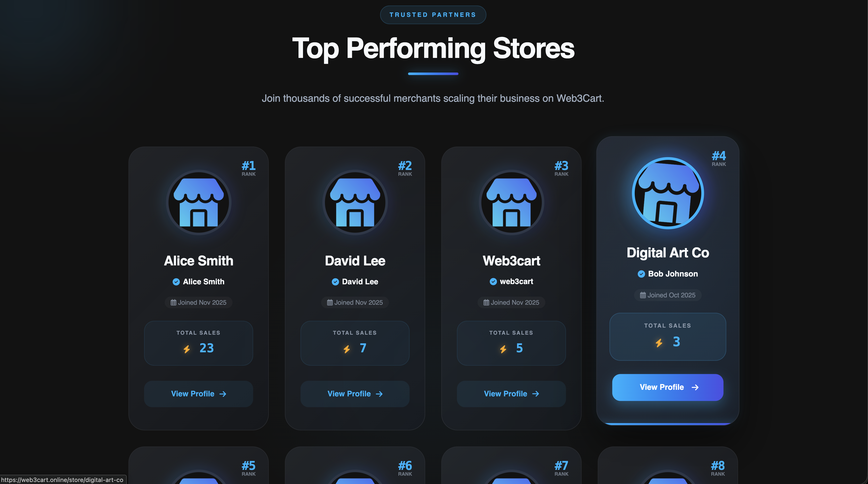Open Alice Smith's View Profile button

coord(198,394)
